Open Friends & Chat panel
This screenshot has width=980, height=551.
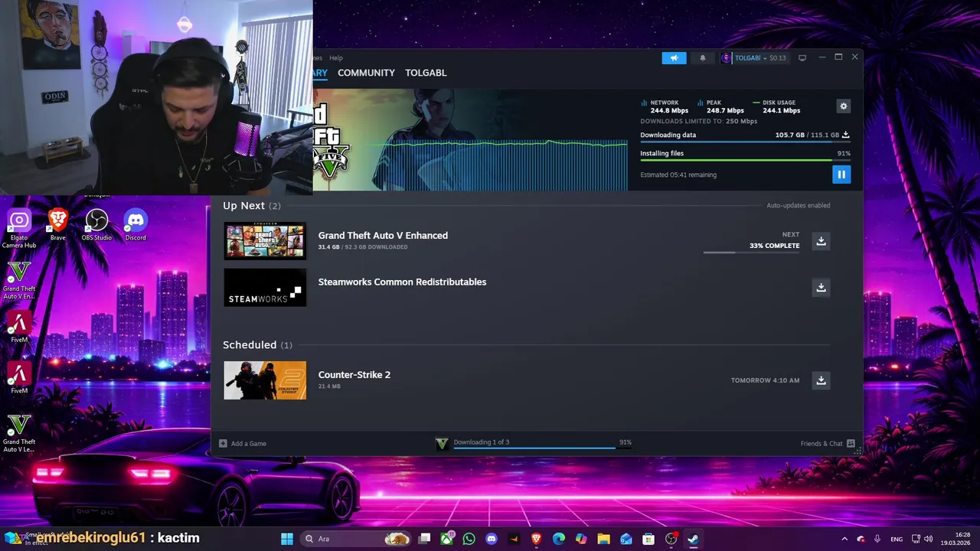[x=828, y=443]
